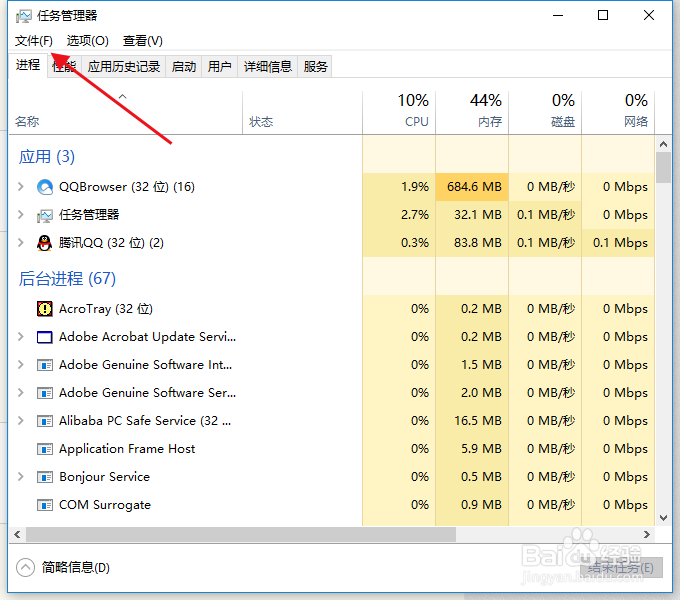Open the 查看(V) menu

pos(143,41)
